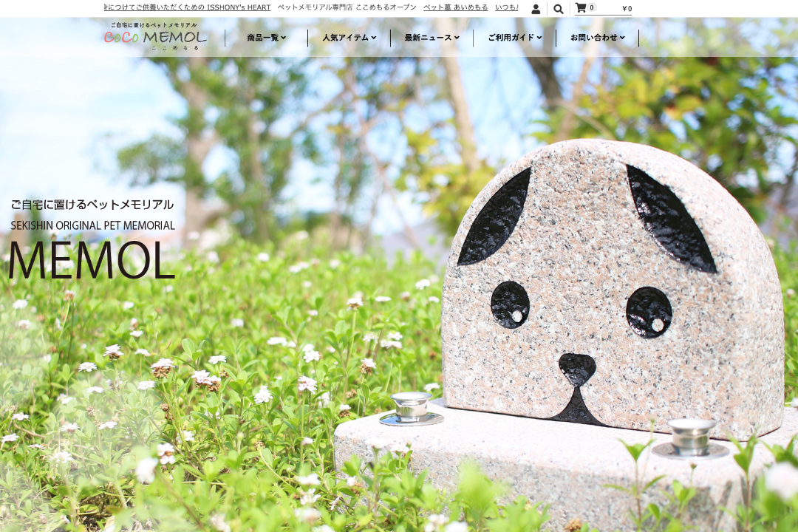This screenshot has height=532, width=798.
Task: Click the ご自宅に置けるペットメモリアル hero heading
Action: click(x=92, y=205)
